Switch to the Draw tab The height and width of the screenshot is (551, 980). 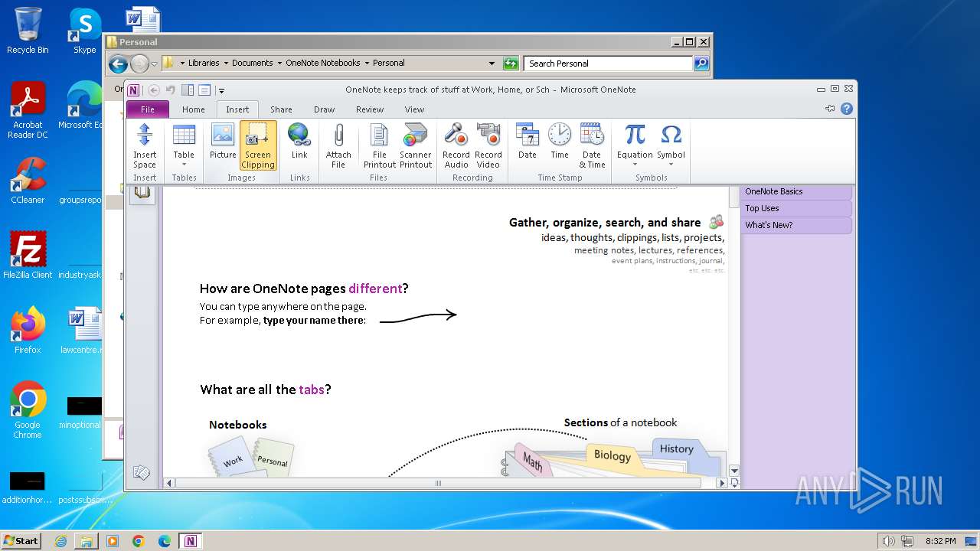pos(325,109)
